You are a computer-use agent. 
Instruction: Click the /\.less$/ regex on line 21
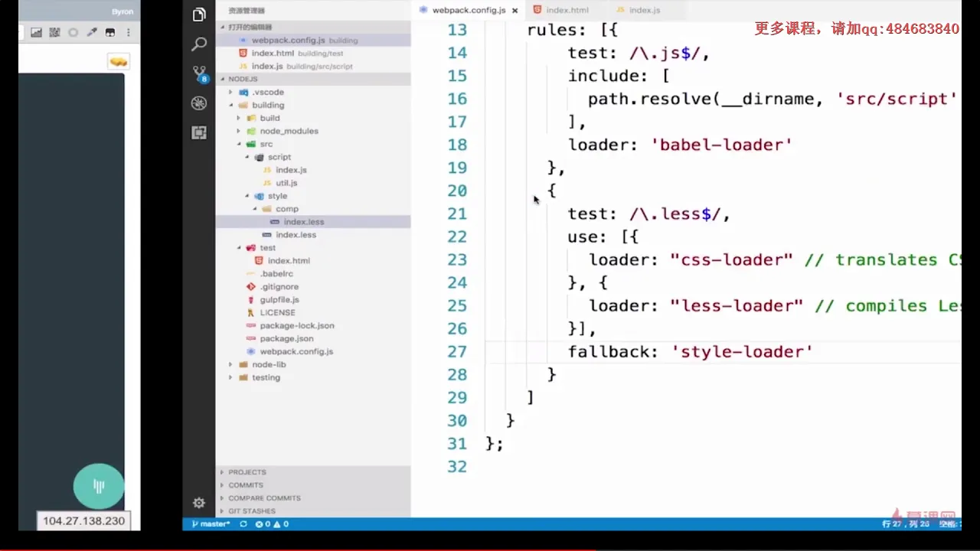coord(675,214)
